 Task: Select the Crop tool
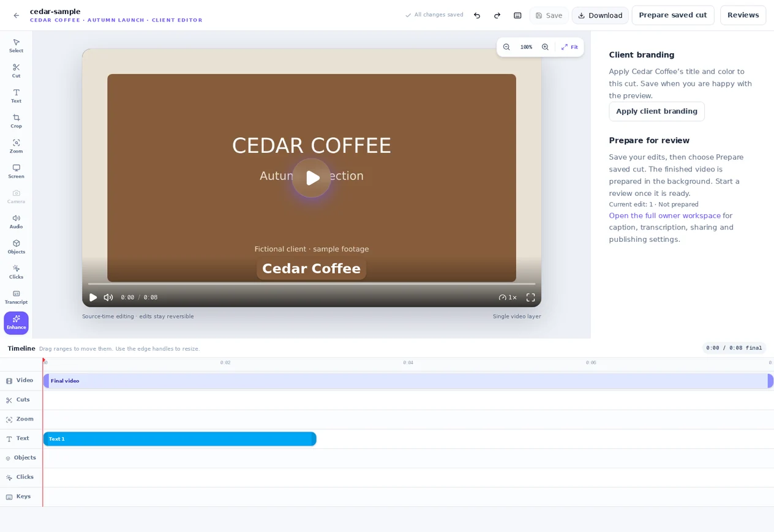click(16, 121)
